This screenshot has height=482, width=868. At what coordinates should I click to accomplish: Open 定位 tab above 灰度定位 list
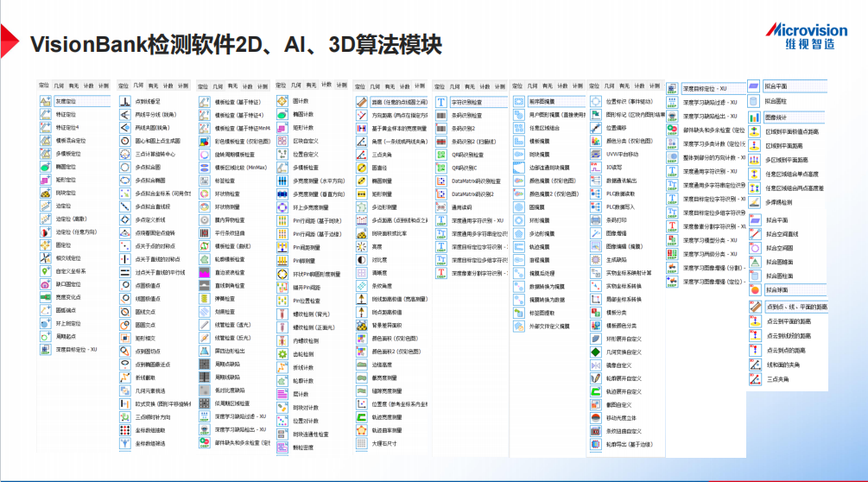pyautogui.click(x=44, y=86)
